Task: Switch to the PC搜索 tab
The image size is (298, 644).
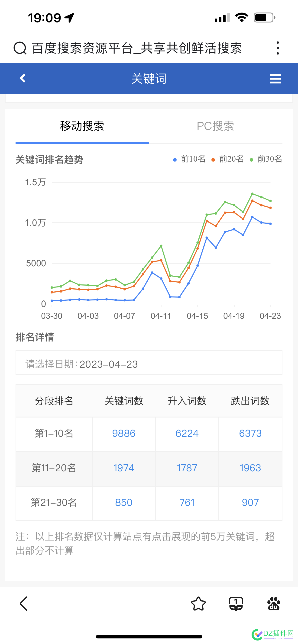Action: click(215, 126)
